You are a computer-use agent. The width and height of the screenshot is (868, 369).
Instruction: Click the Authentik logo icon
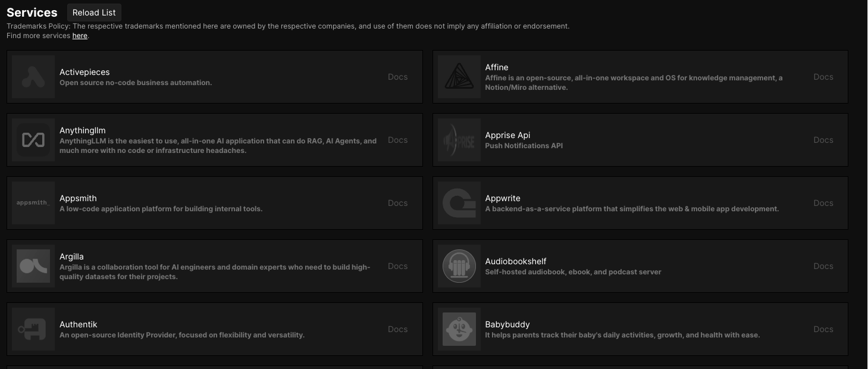pyautogui.click(x=33, y=329)
